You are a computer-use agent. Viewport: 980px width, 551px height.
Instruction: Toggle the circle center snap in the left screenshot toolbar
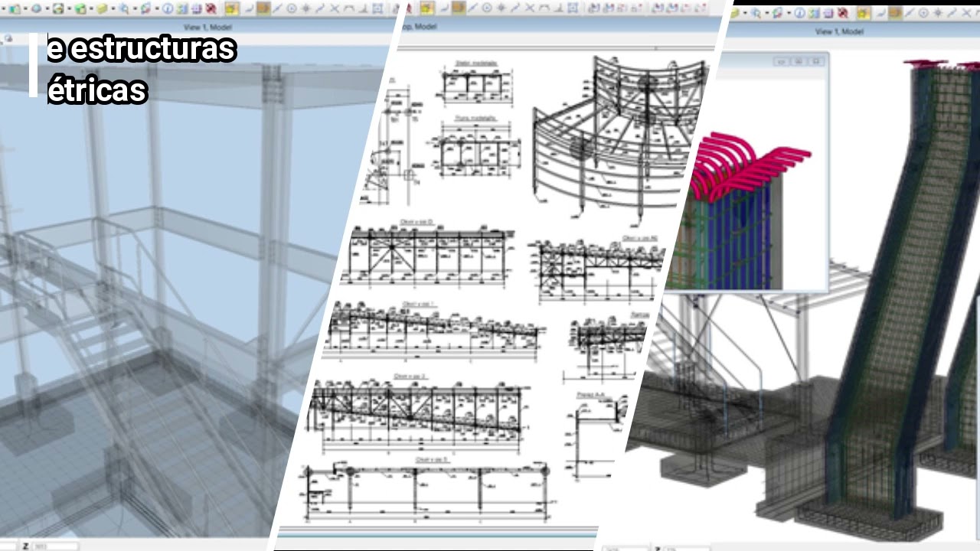pyautogui.click(x=292, y=8)
